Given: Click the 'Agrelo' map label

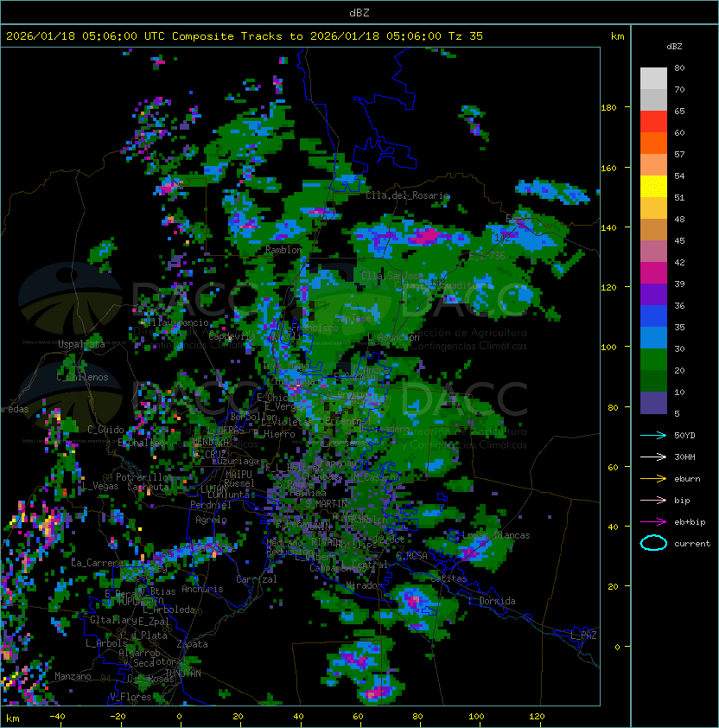Looking at the screenshot, I should click(211, 520).
